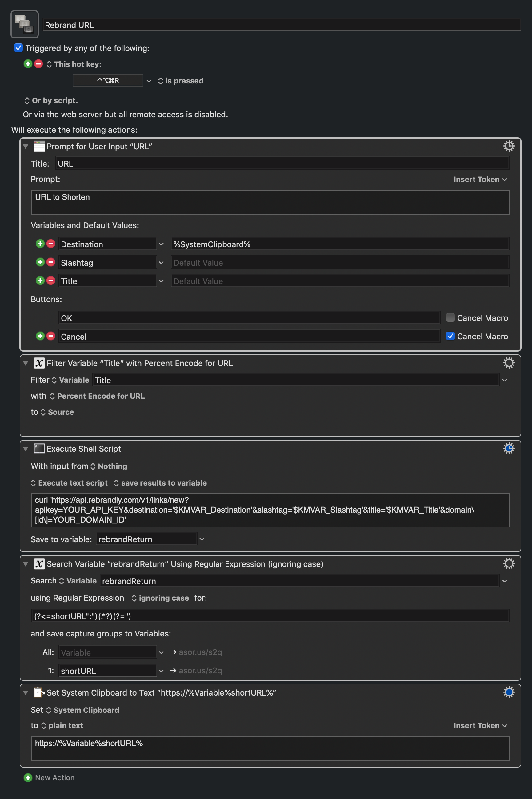Viewport: 532px width, 799px height.
Task: Add a New Action with plus icon
Action: [28, 778]
